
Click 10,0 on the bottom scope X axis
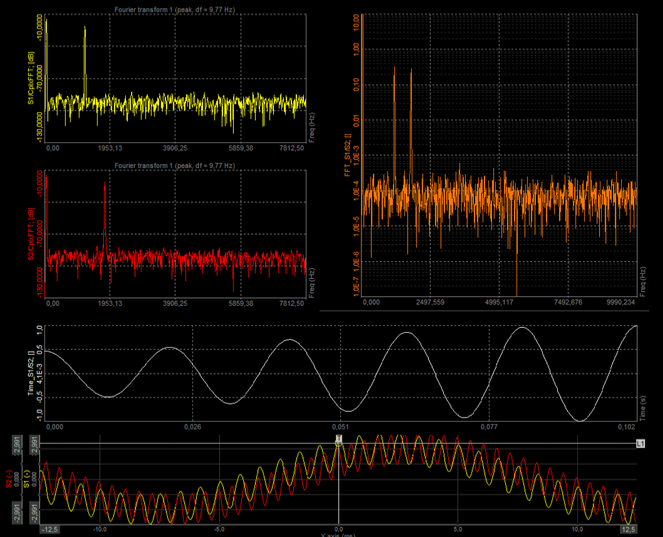577,529
